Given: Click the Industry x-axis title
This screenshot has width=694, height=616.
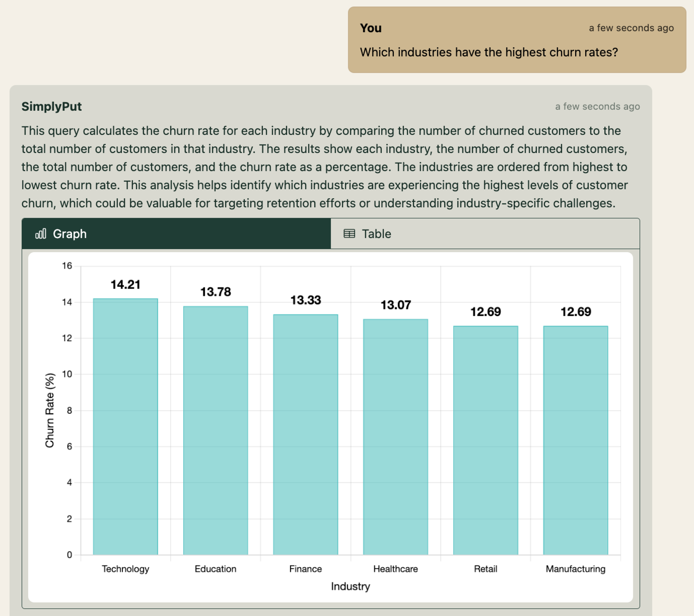Looking at the screenshot, I should pos(350,586).
